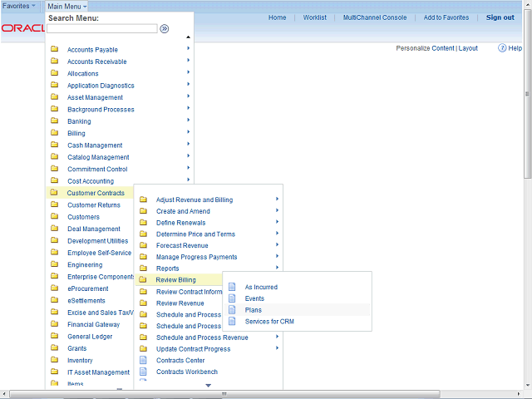Screen dimensions: 532x399
Task: Expand Accounts Receivable submenu arrow
Action: tap(189, 61)
